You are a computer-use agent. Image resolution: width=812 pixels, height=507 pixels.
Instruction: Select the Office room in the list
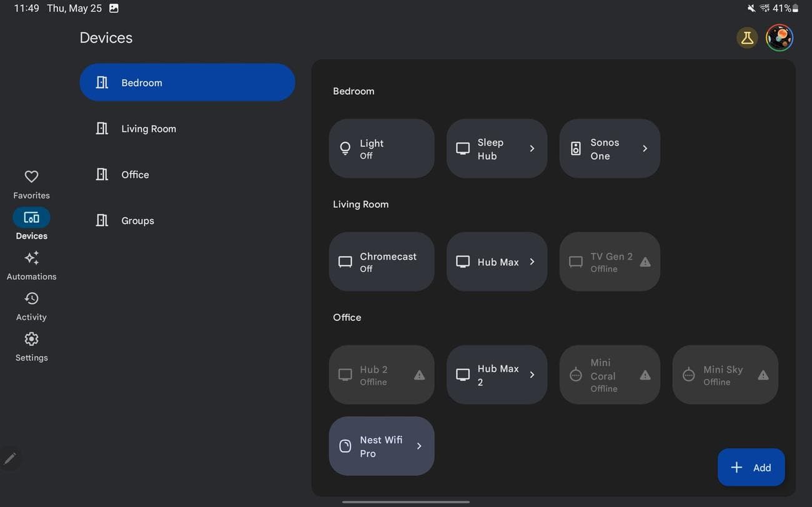135,174
